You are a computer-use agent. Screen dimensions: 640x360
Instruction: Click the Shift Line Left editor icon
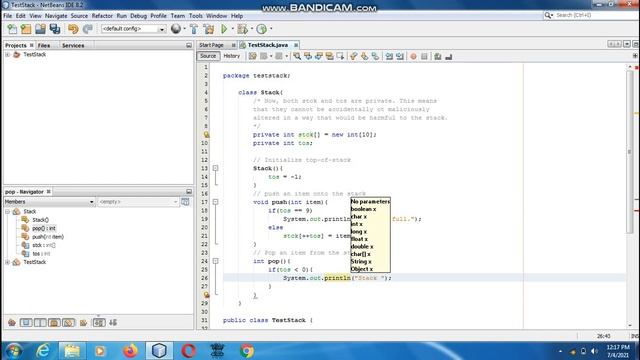pyautogui.click(x=389, y=56)
